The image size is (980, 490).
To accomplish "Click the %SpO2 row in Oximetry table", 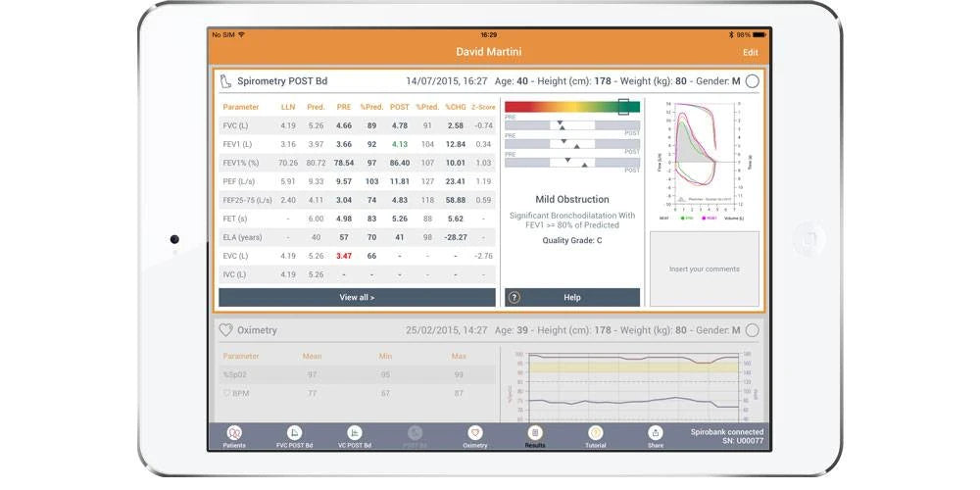I will (x=357, y=374).
